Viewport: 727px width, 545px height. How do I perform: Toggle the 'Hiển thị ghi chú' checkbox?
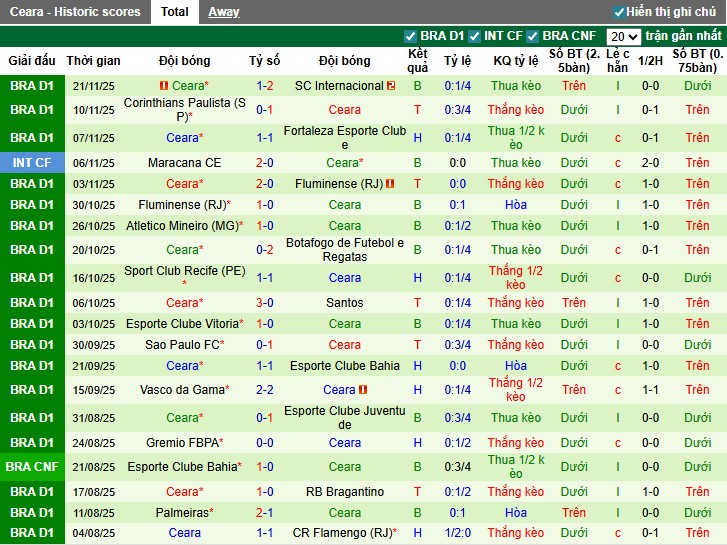[620, 12]
